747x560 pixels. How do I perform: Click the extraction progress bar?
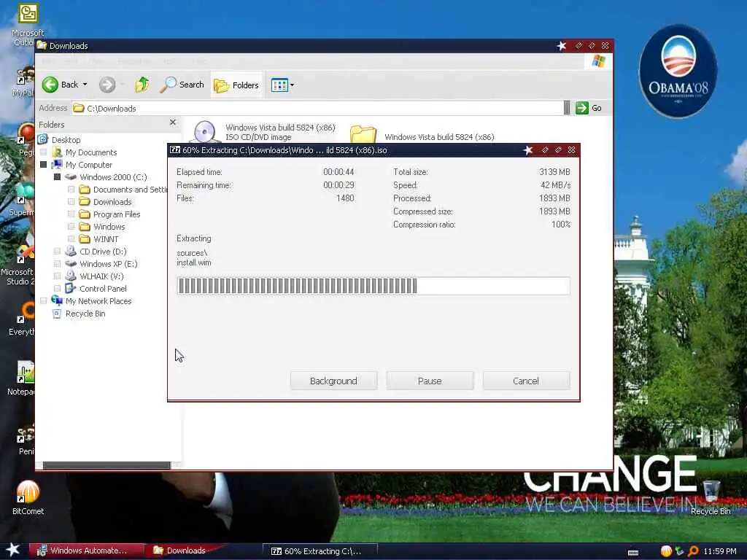[373, 286]
